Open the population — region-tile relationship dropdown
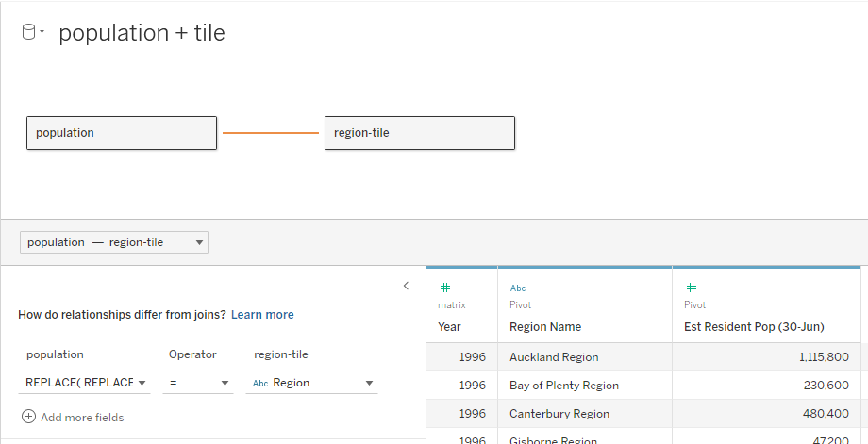Viewport: 868px width, 444px height. 113,242
